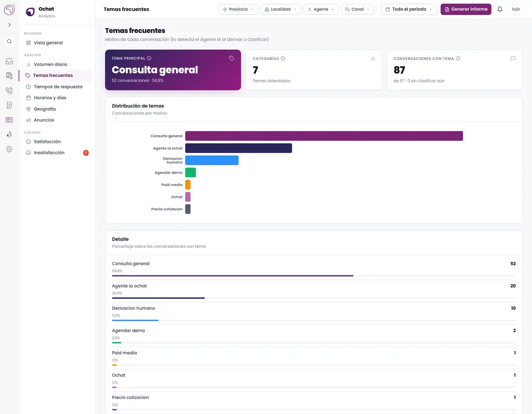This screenshot has height=414, width=532.
Task: Open the Satisfacción report
Action: pyautogui.click(x=56, y=141)
